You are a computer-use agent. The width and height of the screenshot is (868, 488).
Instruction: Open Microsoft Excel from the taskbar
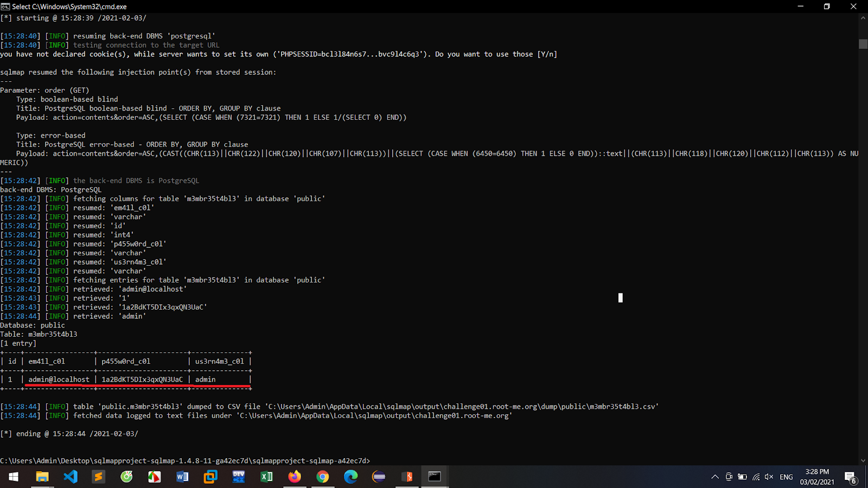point(266,477)
